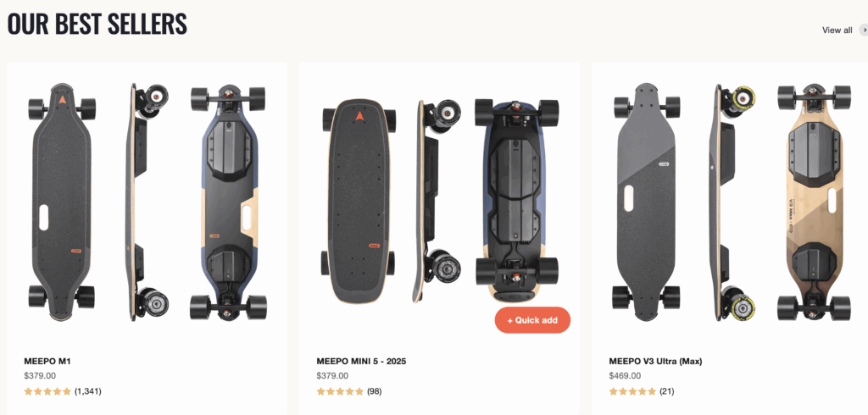The height and width of the screenshot is (415, 868).
Task: Click the (21) review count
Action: pos(666,391)
